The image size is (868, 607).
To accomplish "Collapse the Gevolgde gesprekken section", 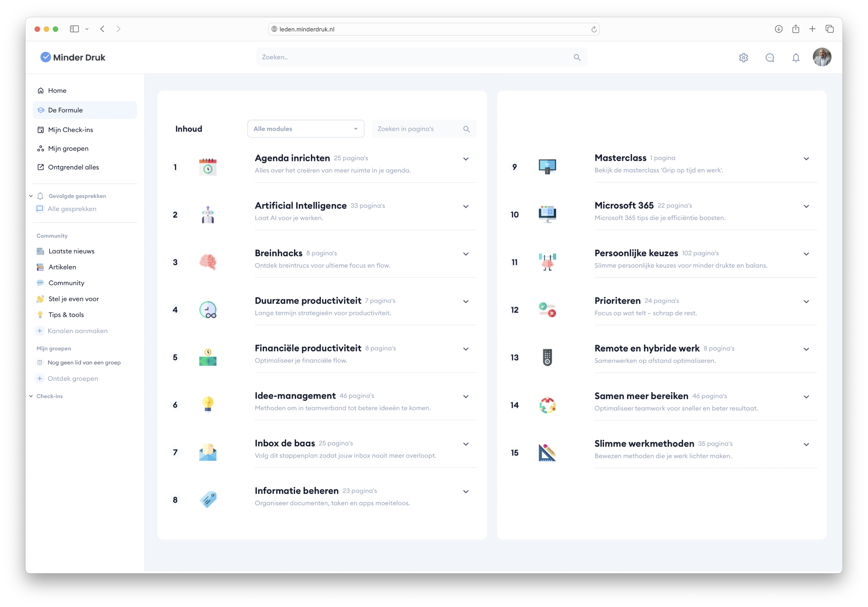I will point(31,196).
